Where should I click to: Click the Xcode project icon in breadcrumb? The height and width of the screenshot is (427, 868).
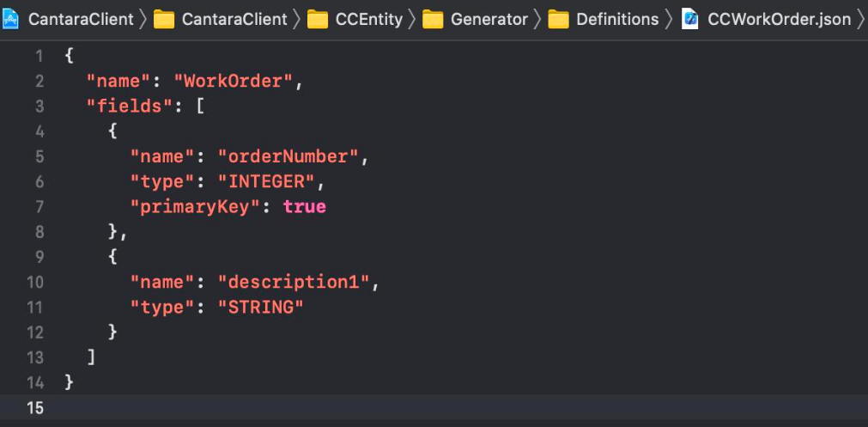(x=11, y=19)
